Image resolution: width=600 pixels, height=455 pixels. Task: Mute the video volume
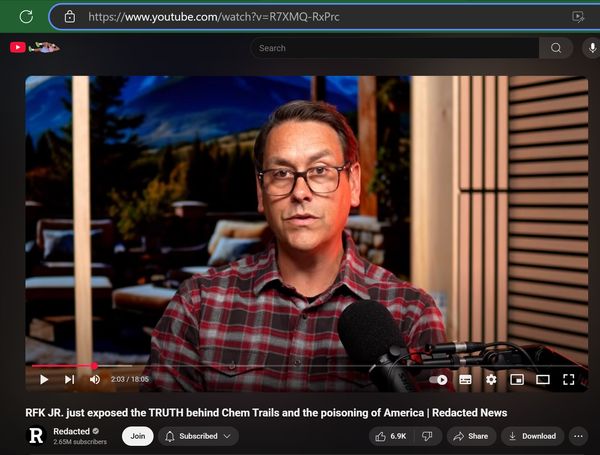[x=95, y=379]
